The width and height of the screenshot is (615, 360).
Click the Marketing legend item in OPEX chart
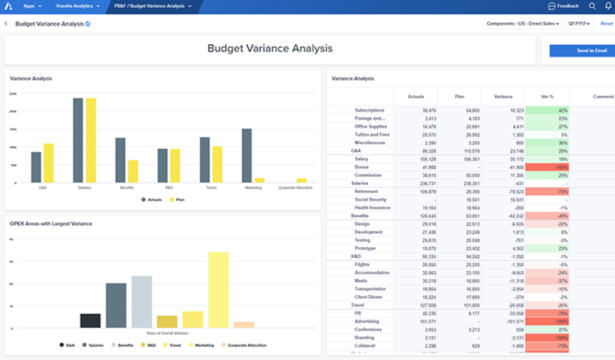201,345
